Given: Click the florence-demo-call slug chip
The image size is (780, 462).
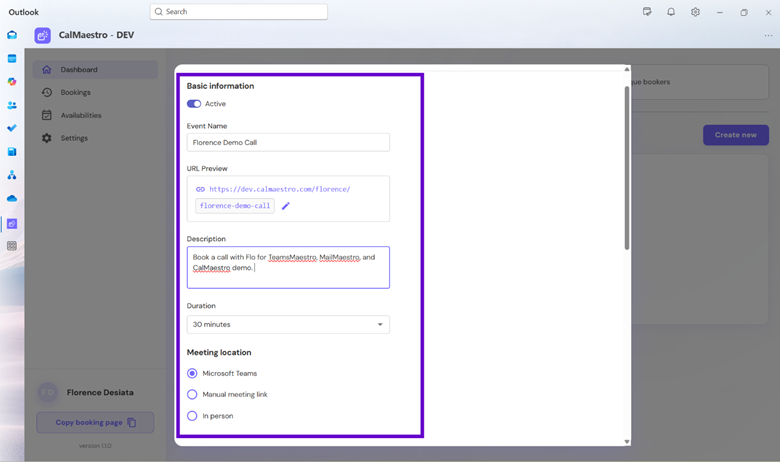Looking at the screenshot, I should 235,206.
